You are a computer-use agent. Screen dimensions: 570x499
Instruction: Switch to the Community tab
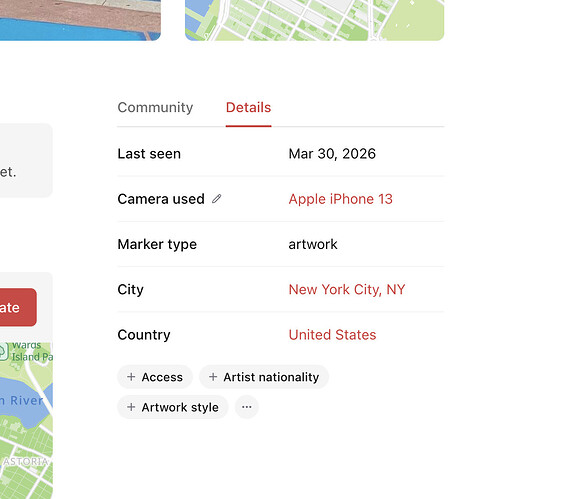(155, 108)
